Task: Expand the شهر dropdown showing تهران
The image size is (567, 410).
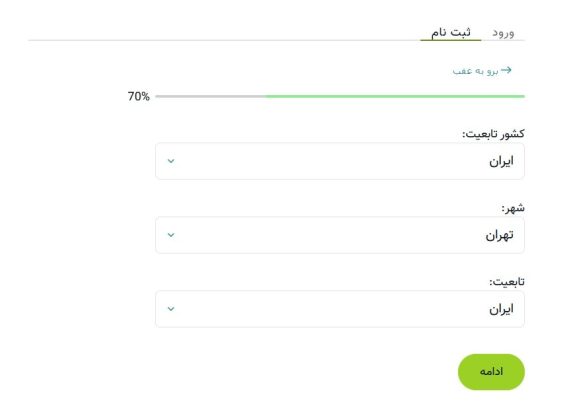Action: click(x=340, y=235)
